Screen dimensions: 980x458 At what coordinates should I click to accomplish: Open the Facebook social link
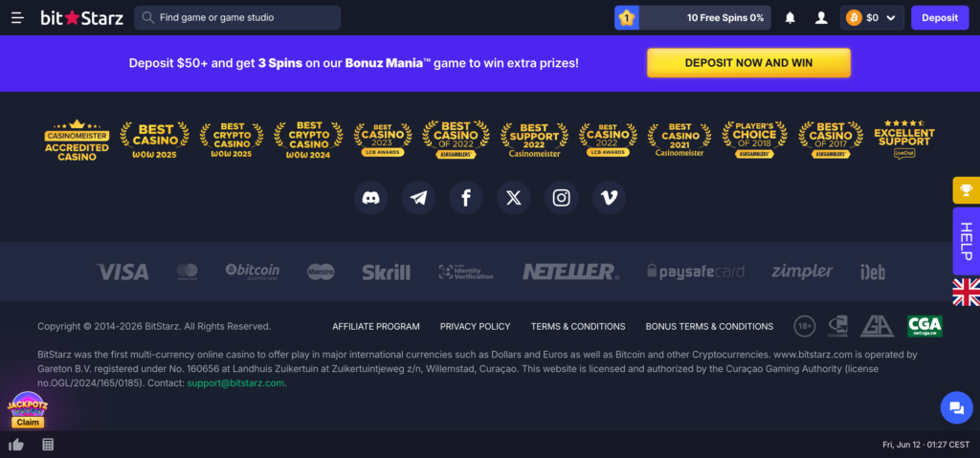coord(466,198)
